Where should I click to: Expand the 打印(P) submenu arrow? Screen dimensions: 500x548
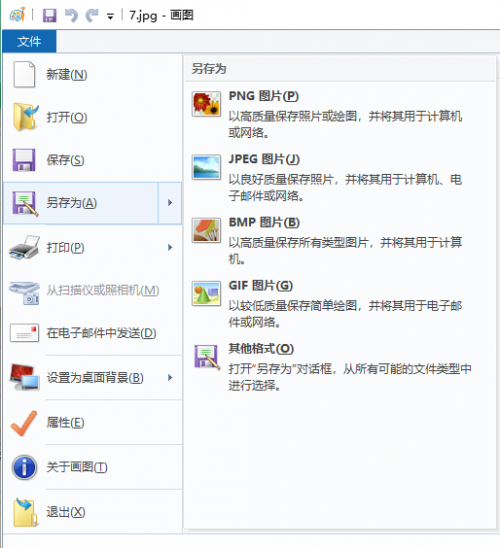tap(170, 247)
